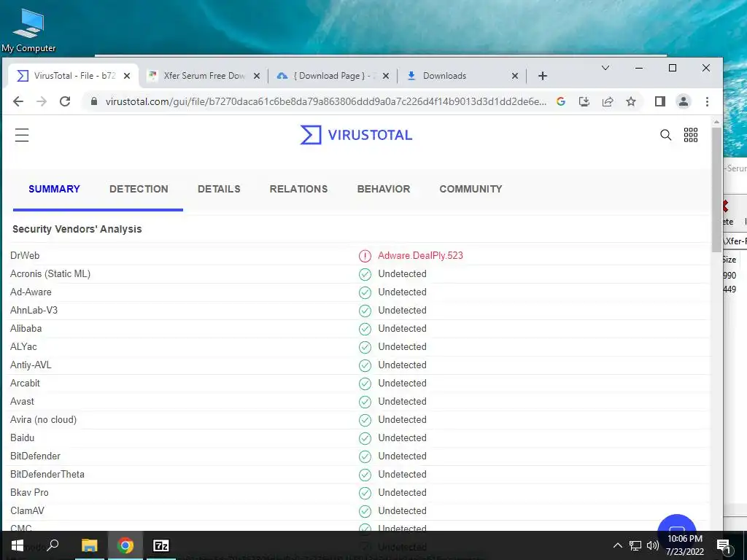Open File Explorer from taskbar
The image size is (747, 560).
click(x=89, y=545)
